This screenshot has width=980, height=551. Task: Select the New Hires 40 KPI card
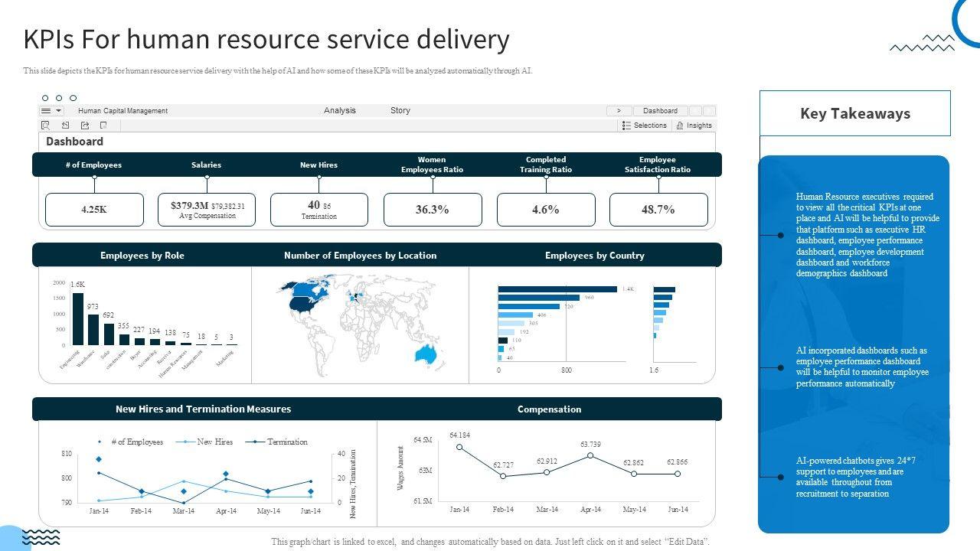pyautogui.click(x=319, y=210)
